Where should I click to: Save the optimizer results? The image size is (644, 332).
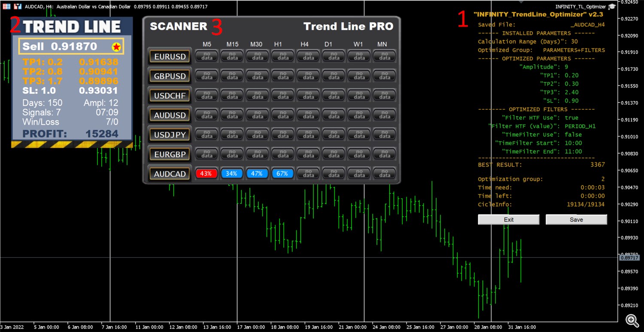[576, 220]
